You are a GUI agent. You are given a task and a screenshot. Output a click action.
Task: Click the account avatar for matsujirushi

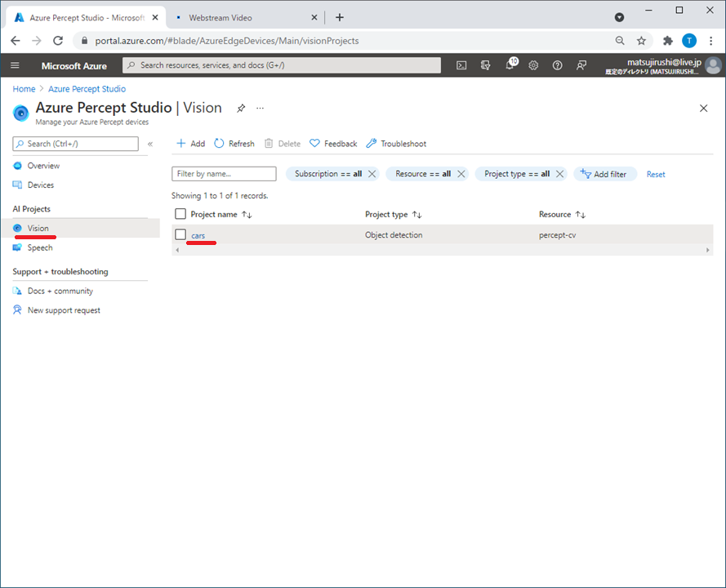(713, 65)
